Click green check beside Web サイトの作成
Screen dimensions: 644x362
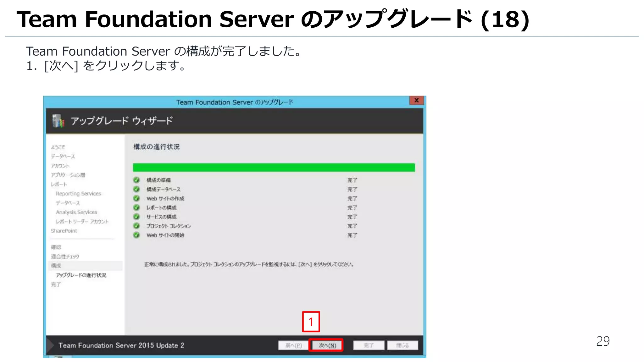pos(136,198)
